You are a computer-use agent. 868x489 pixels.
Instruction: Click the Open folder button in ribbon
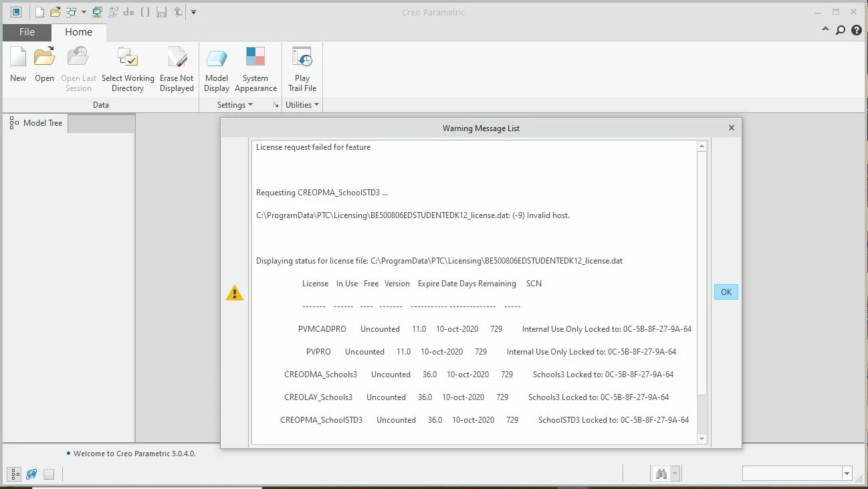(44, 66)
